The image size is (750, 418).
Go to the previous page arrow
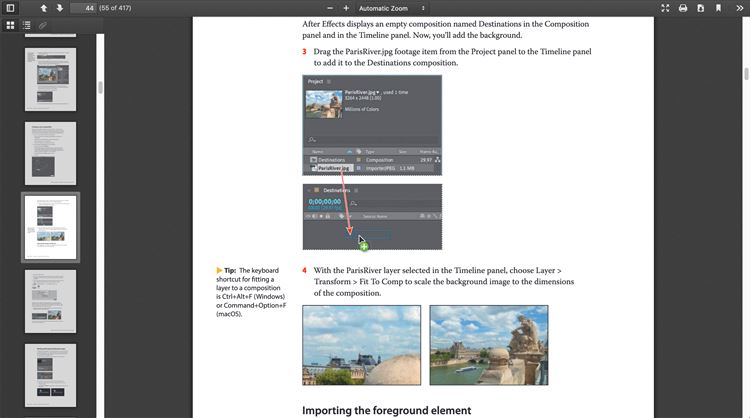pos(44,8)
